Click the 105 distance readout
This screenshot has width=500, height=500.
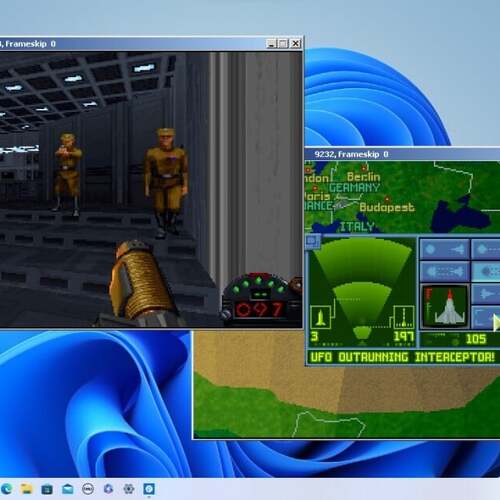[x=475, y=339]
